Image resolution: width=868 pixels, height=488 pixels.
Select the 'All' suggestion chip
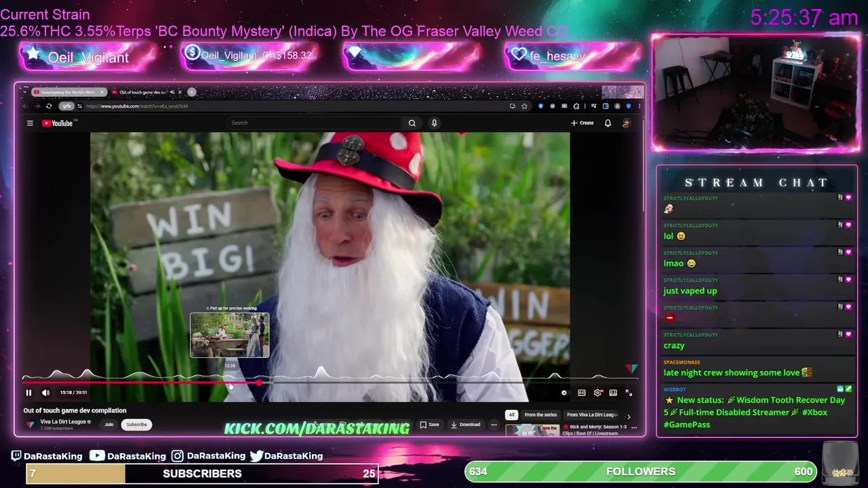coord(512,415)
